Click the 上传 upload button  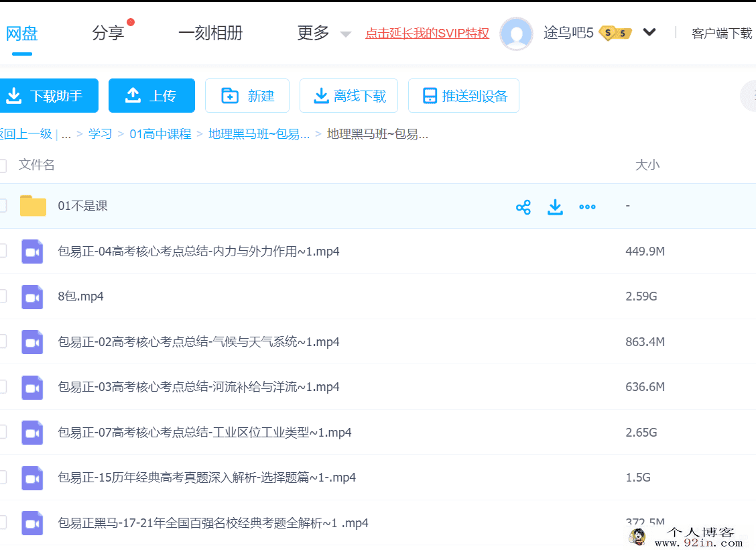click(x=152, y=95)
